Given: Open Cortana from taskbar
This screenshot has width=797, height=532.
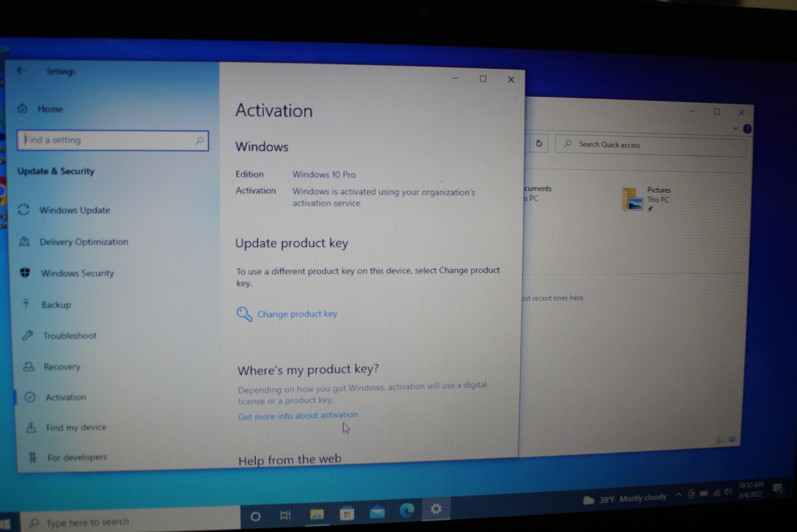Looking at the screenshot, I should pos(255,517).
